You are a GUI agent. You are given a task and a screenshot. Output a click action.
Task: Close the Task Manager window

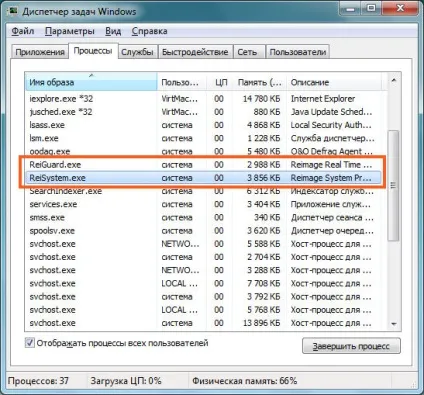[x=401, y=8]
